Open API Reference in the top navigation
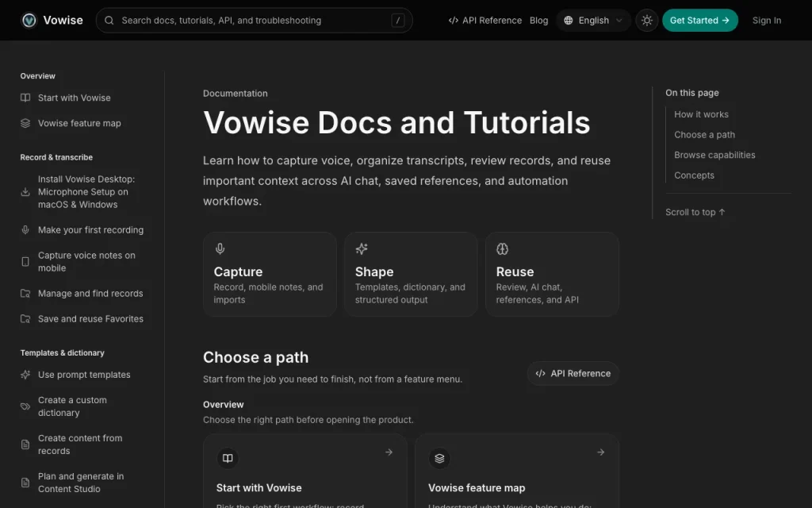Viewport: 812px width, 508px height. (x=485, y=20)
